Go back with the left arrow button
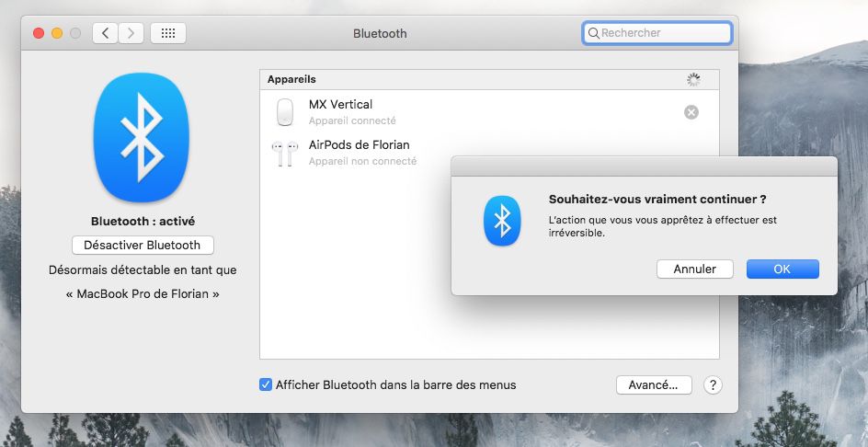The image size is (868, 447). pyautogui.click(x=106, y=33)
